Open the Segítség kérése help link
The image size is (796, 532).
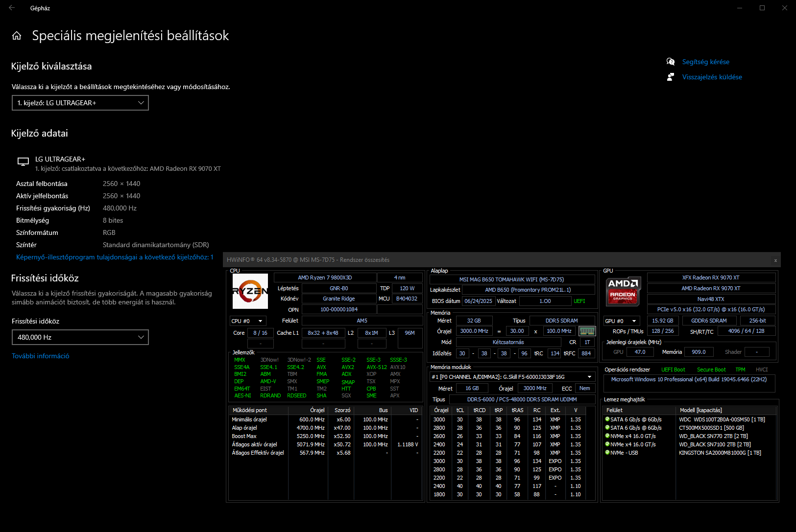pyautogui.click(x=706, y=62)
